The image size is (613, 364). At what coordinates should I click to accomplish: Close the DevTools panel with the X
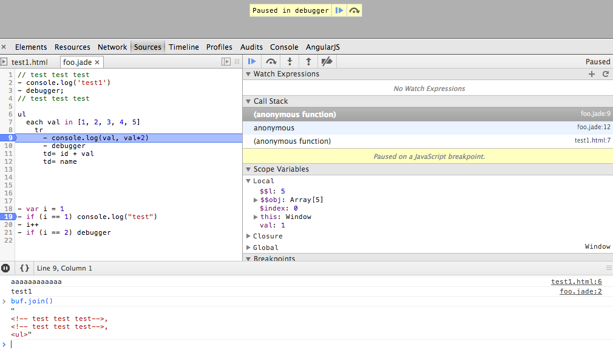click(4, 47)
